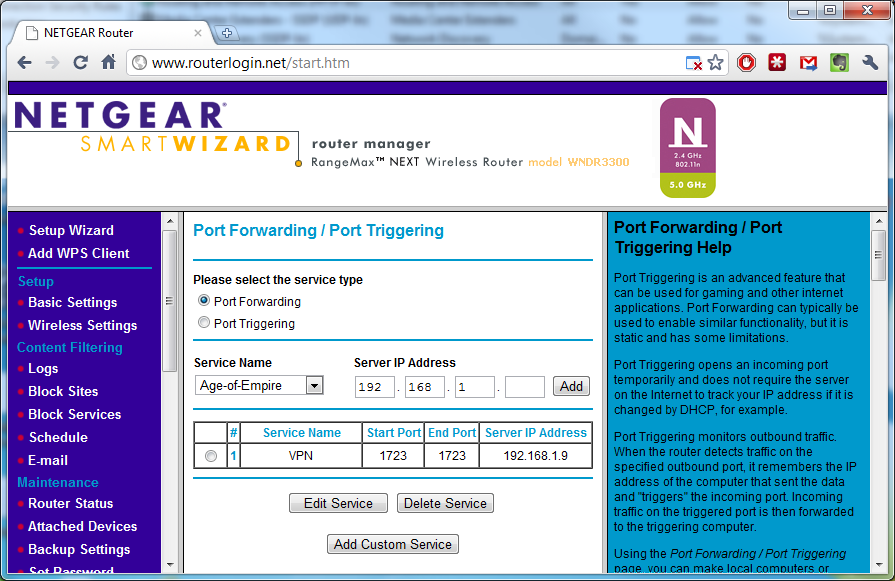Select the Port Triggering radio button
The height and width of the screenshot is (581, 895).
click(204, 322)
